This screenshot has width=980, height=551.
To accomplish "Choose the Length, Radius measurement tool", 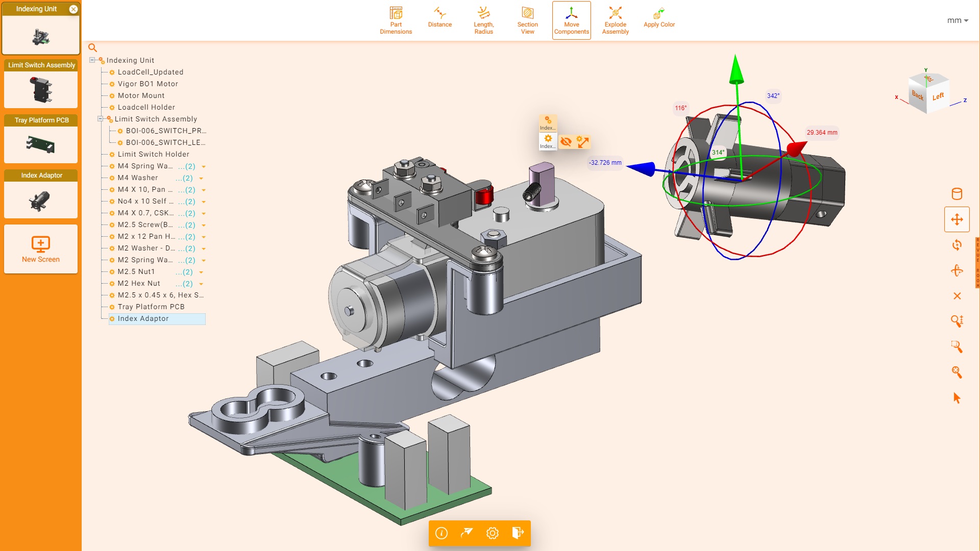I will coord(483,20).
